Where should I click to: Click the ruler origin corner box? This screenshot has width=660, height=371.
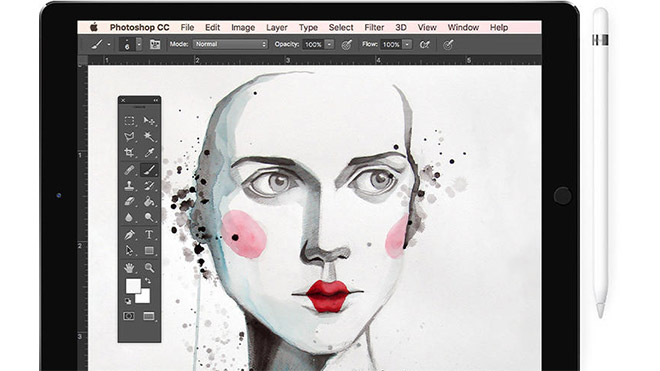(x=83, y=60)
